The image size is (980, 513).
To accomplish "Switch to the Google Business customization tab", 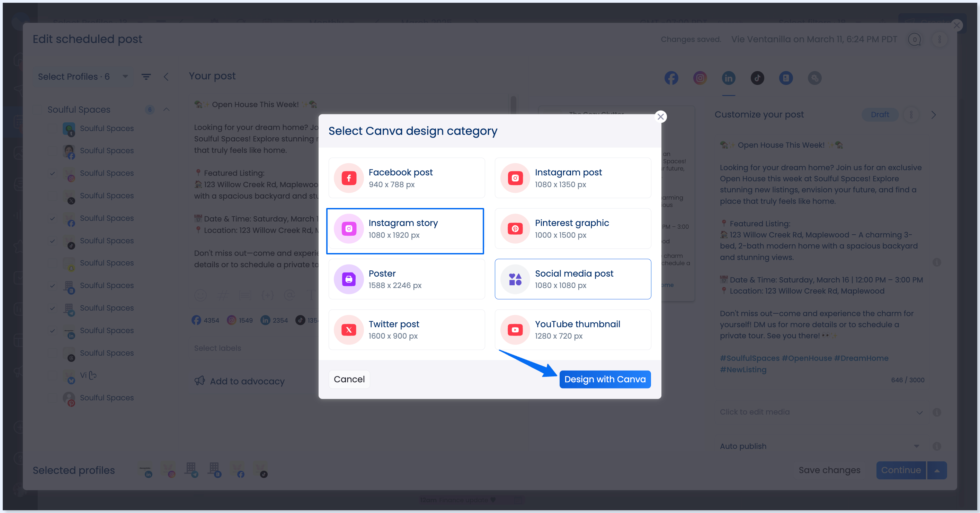I will (x=786, y=78).
